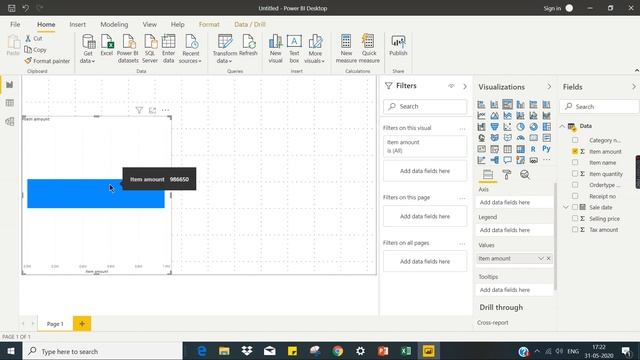Check the Receipt no field
The image size is (640, 360).
coord(575,196)
